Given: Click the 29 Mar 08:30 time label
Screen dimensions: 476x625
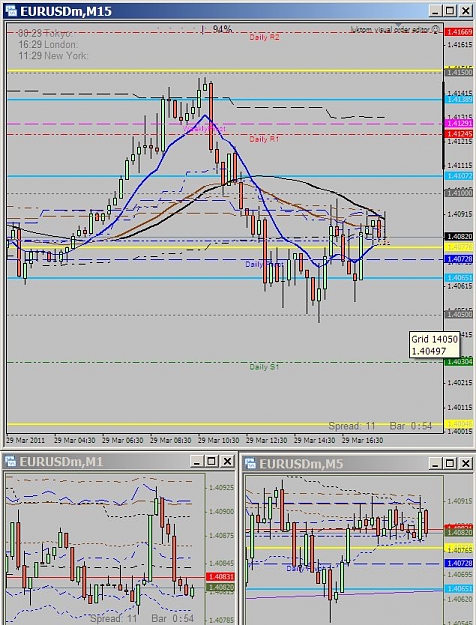Looking at the screenshot, I should pos(171,440).
